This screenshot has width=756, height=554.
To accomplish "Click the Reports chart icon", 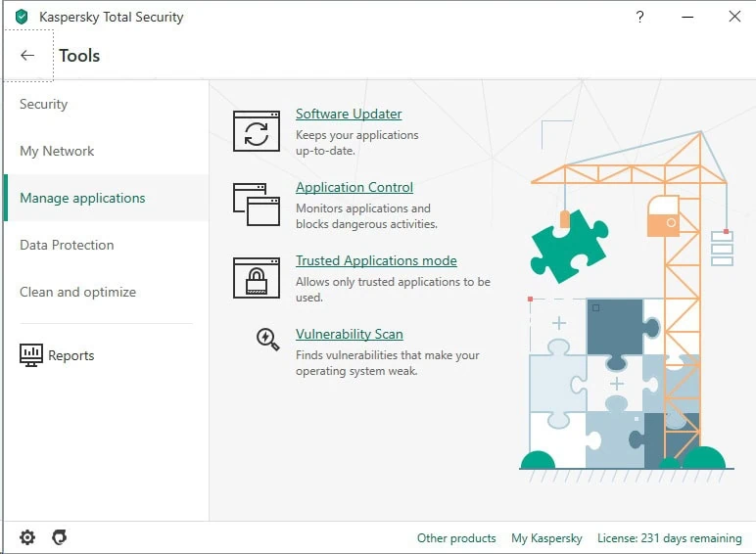I will [x=32, y=354].
